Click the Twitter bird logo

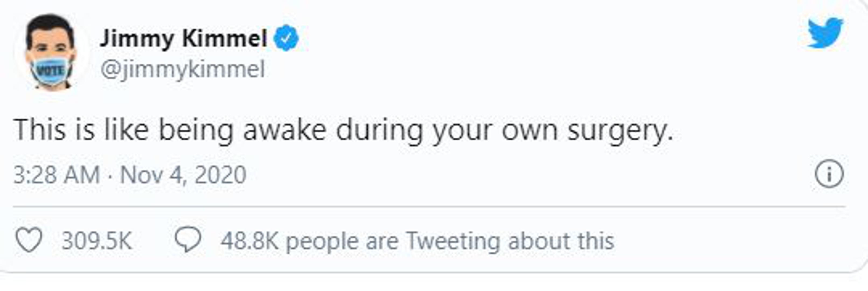click(825, 33)
